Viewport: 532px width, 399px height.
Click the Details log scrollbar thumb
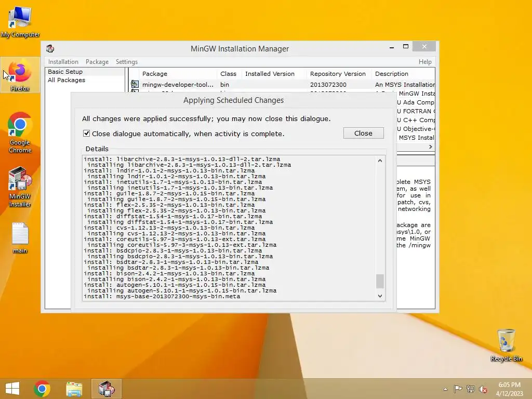tap(380, 281)
